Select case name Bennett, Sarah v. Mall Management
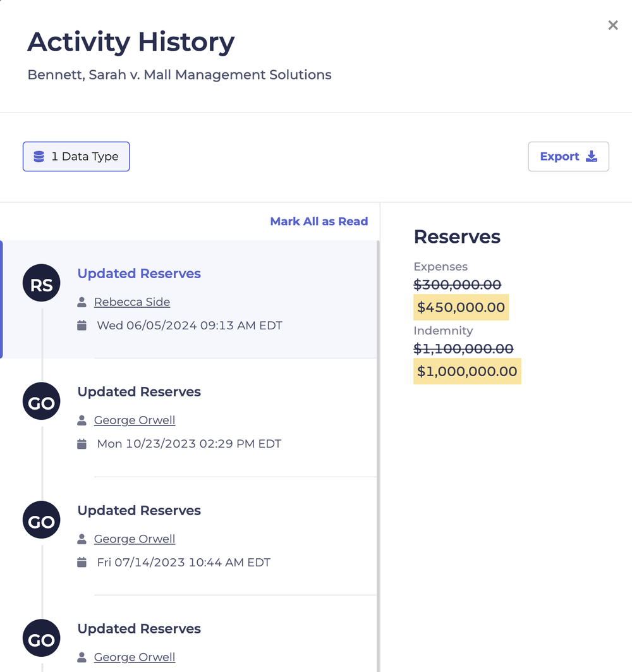Image resolution: width=632 pixels, height=672 pixels. click(179, 75)
